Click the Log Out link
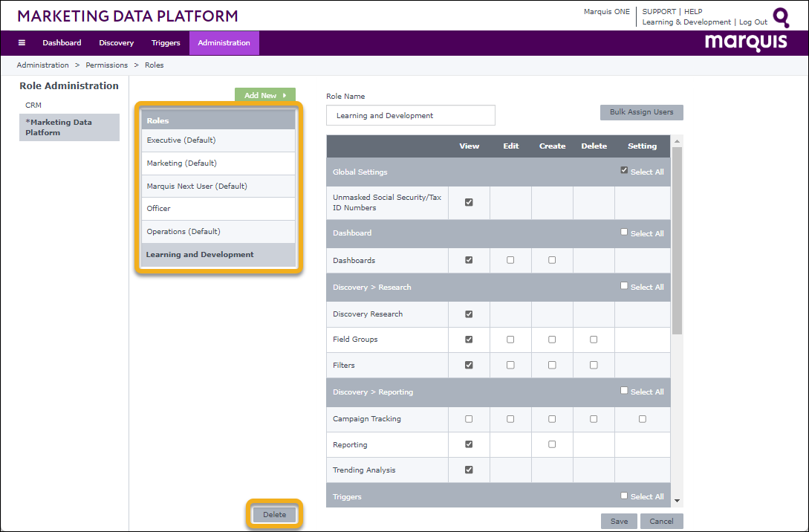The height and width of the screenshot is (532, 809). [753, 22]
